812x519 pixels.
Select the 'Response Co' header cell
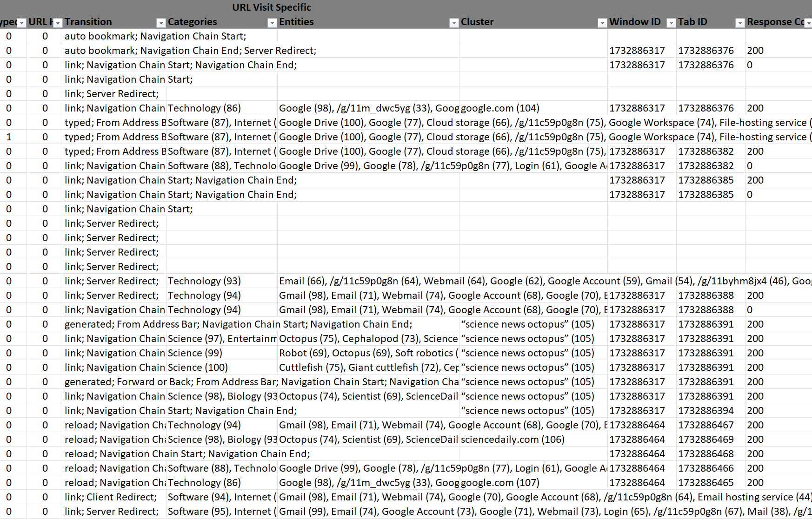click(779, 22)
